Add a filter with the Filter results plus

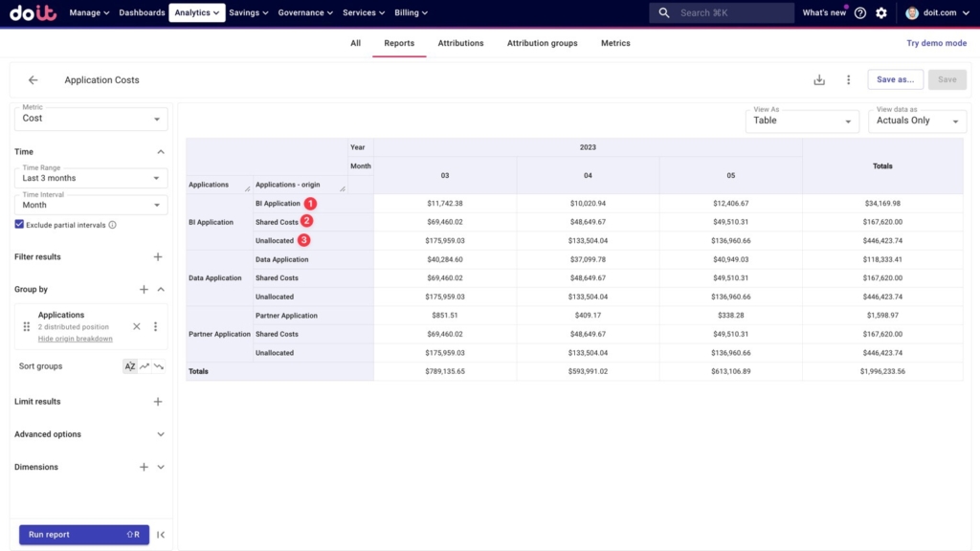coord(158,257)
